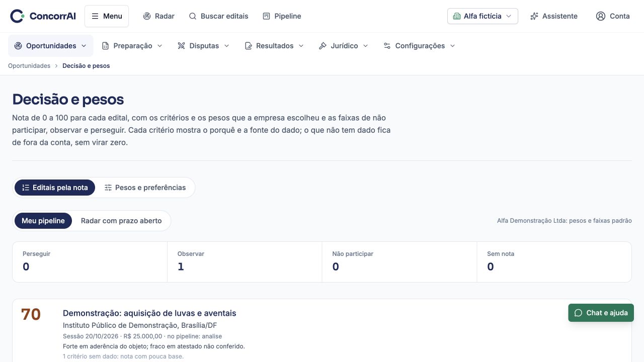Viewport: 644px width, 362px height.
Task: Click the Preparação document icon
Action: coord(105,46)
